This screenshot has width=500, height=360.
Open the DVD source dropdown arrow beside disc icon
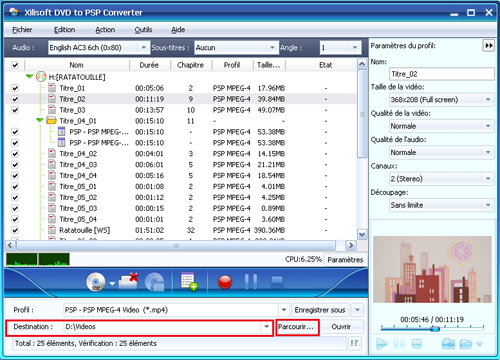click(x=112, y=284)
